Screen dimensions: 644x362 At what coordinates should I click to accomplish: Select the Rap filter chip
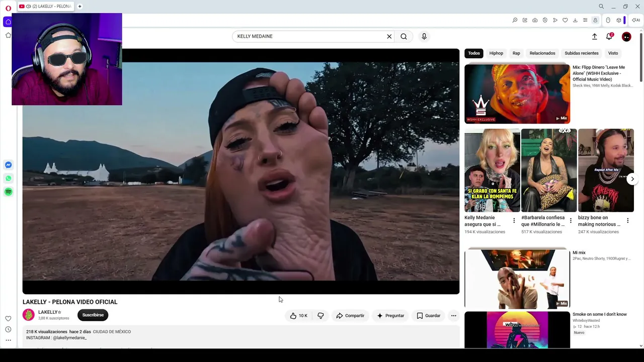coord(516,53)
